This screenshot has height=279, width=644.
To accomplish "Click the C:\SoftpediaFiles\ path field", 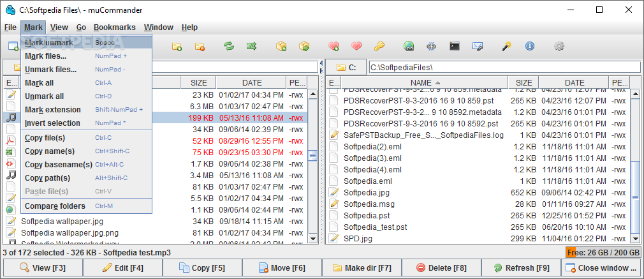I will tap(504, 67).
